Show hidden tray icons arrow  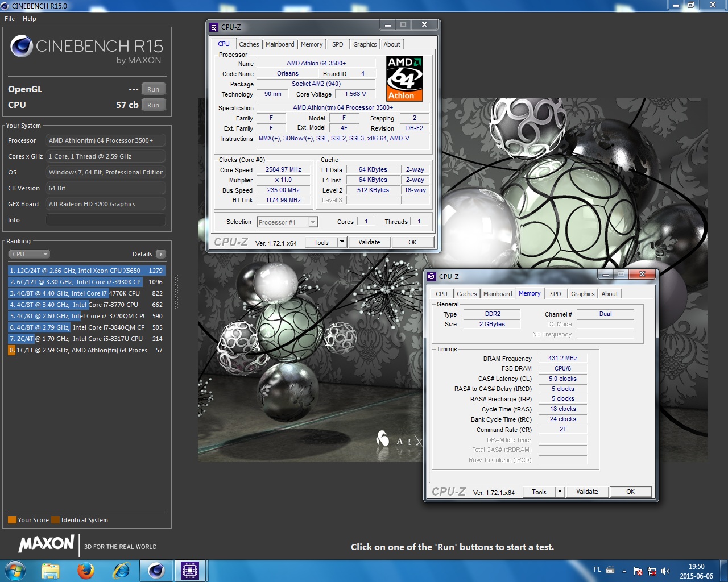click(x=624, y=571)
